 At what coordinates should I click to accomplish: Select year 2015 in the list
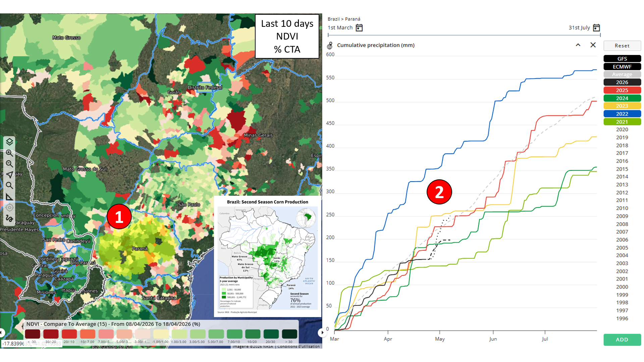(x=622, y=169)
